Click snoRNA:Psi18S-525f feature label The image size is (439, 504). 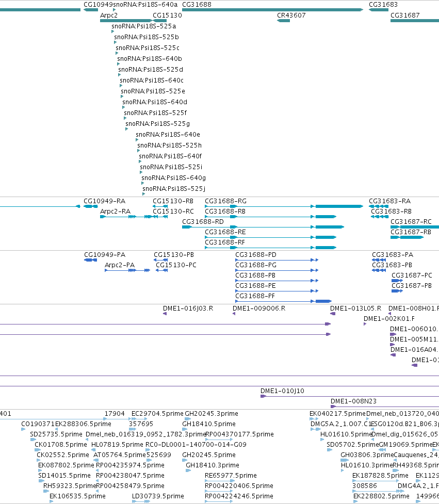155,113
